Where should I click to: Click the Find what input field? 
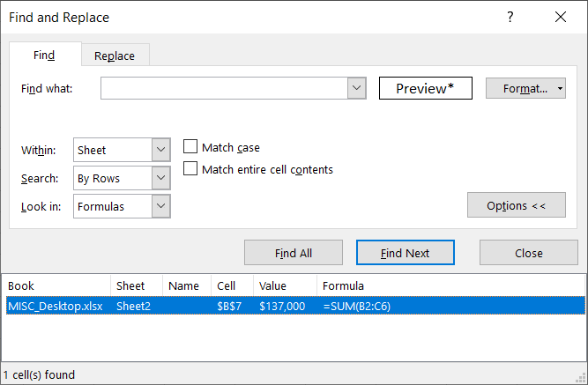pos(224,88)
